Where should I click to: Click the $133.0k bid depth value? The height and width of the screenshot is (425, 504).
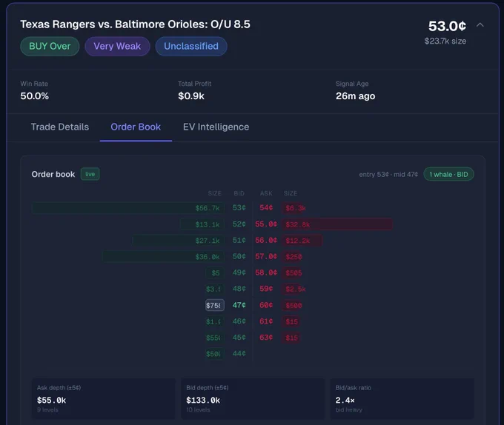[x=203, y=401]
